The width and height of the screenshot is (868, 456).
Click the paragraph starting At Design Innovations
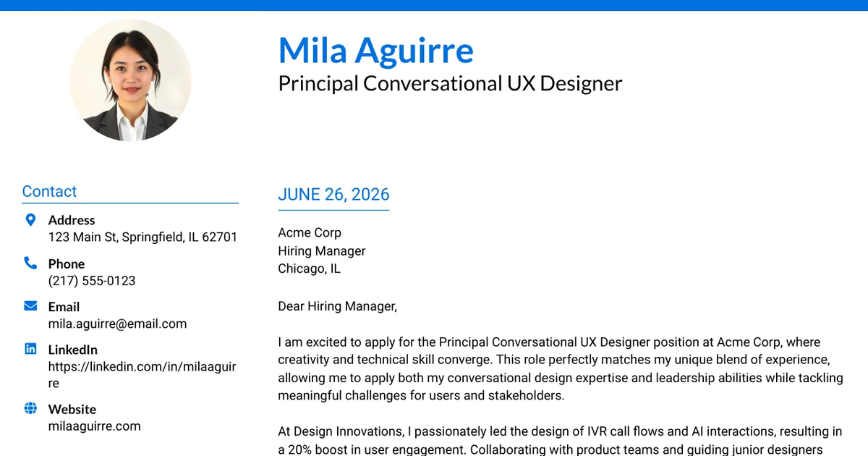coord(561,440)
